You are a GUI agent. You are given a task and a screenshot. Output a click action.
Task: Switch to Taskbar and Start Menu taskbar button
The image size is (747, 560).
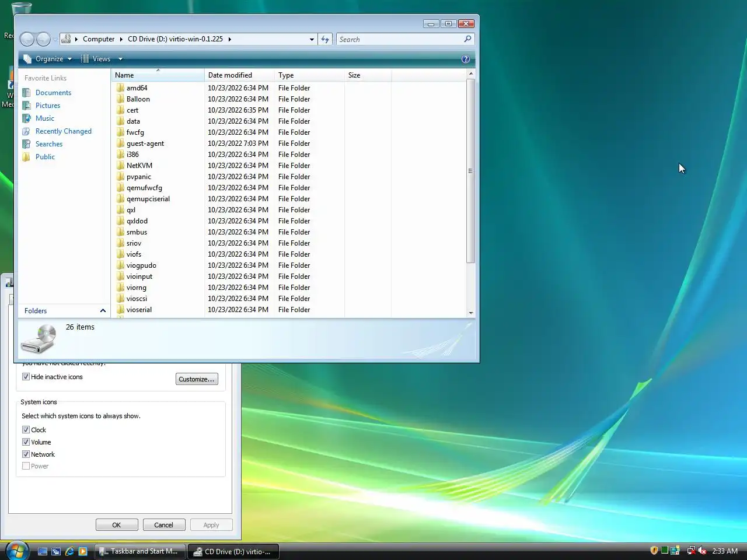pyautogui.click(x=140, y=551)
